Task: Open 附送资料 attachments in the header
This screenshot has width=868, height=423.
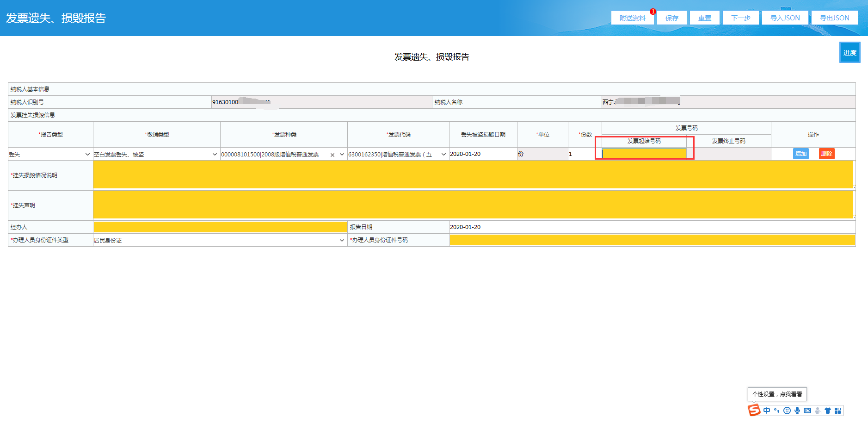Action: tap(632, 18)
